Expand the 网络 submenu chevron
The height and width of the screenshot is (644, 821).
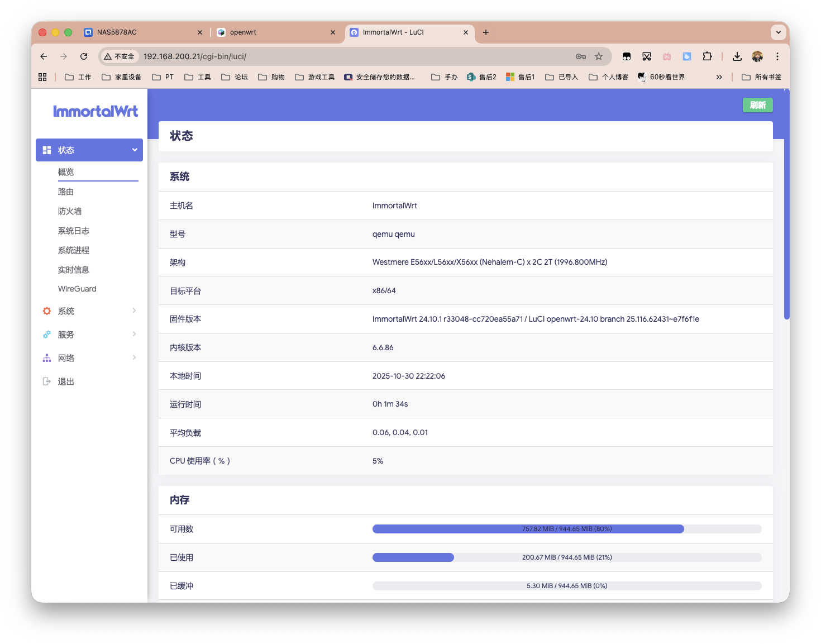tap(134, 357)
